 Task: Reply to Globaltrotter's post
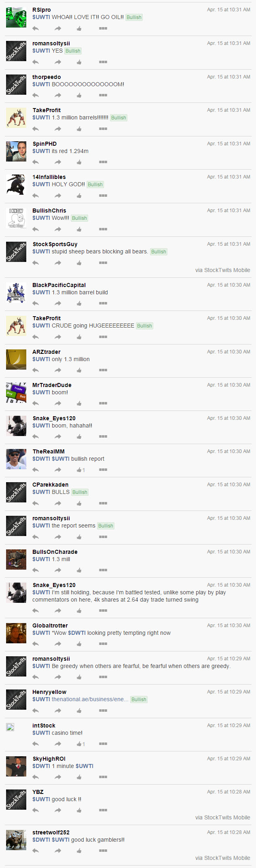(x=36, y=644)
